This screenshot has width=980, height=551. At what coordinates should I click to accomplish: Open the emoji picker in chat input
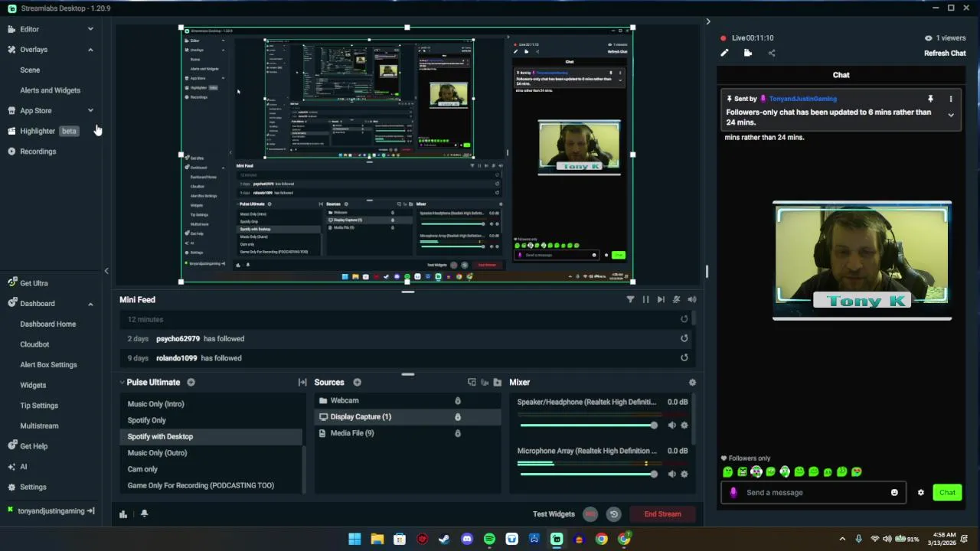(894, 493)
